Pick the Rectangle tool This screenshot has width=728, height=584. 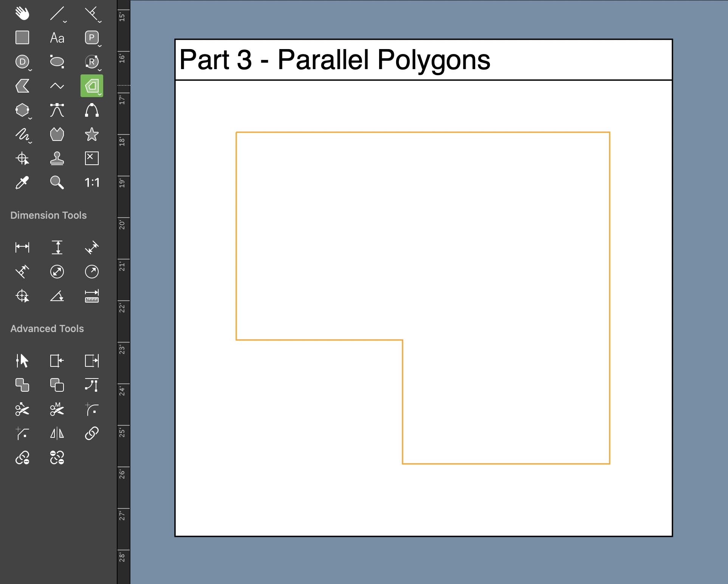pos(22,38)
